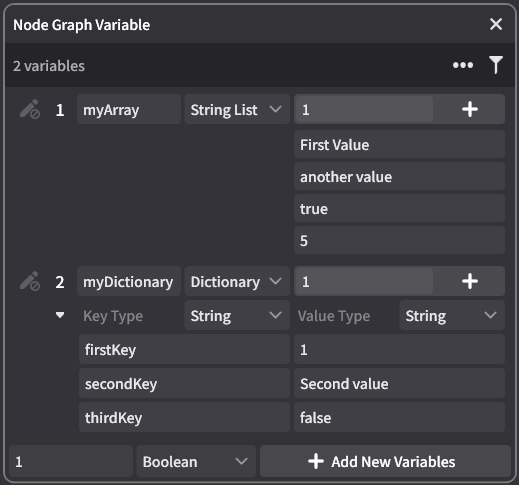Select the another value list entry
519x485 pixels.
point(399,177)
